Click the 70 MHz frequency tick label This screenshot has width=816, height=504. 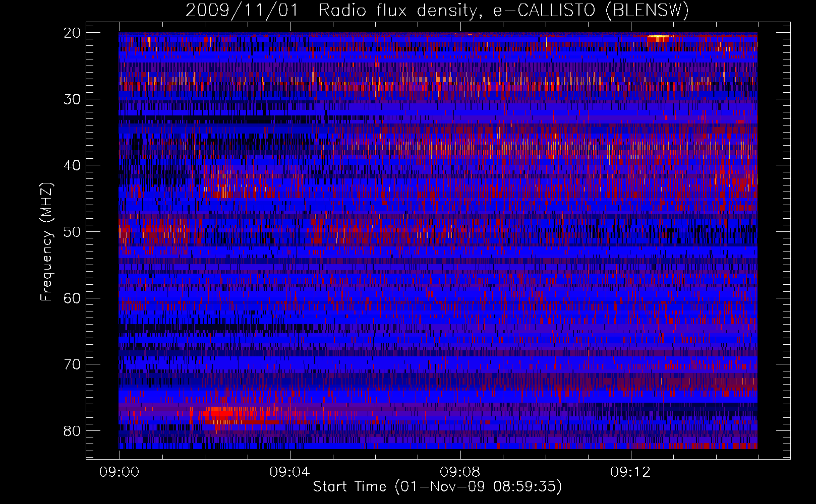click(72, 365)
